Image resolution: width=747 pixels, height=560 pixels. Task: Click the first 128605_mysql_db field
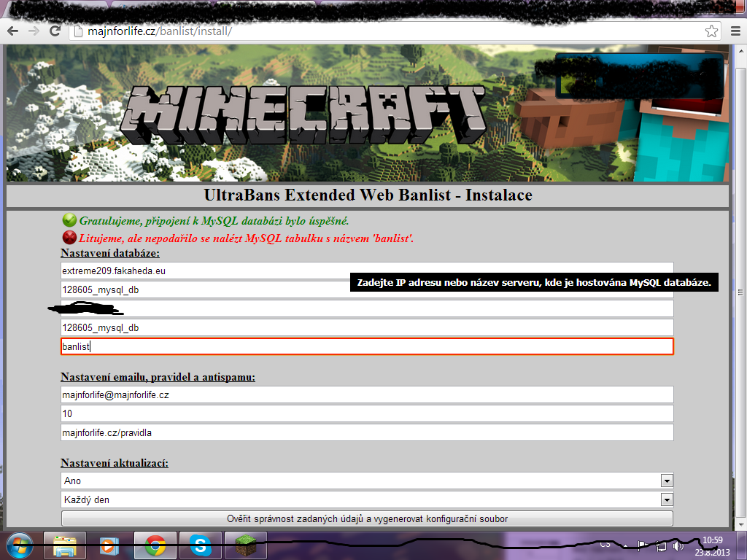tap(367, 290)
